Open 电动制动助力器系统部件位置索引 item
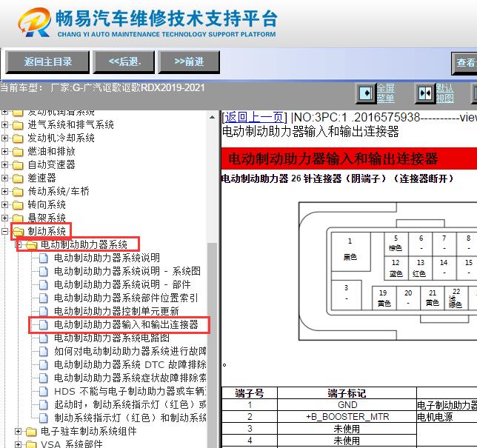The height and width of the screenshot is (448, 477). tap(126, 298)
